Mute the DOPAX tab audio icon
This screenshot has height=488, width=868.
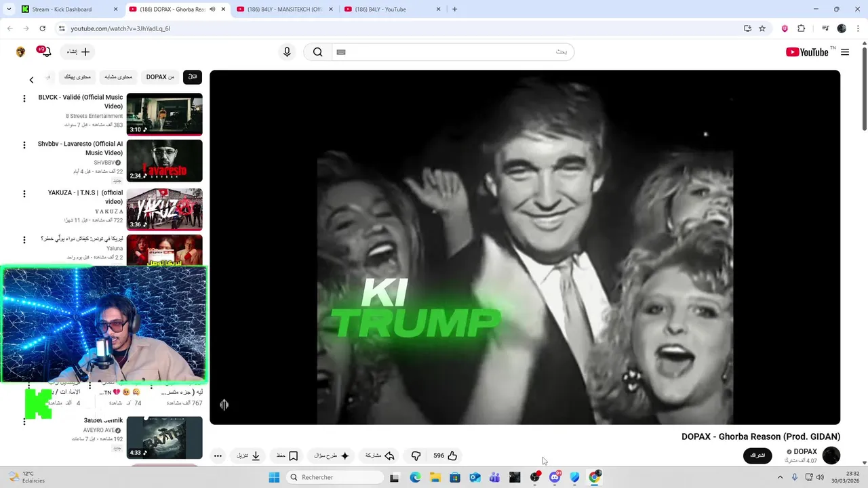[x=212, y=9]
